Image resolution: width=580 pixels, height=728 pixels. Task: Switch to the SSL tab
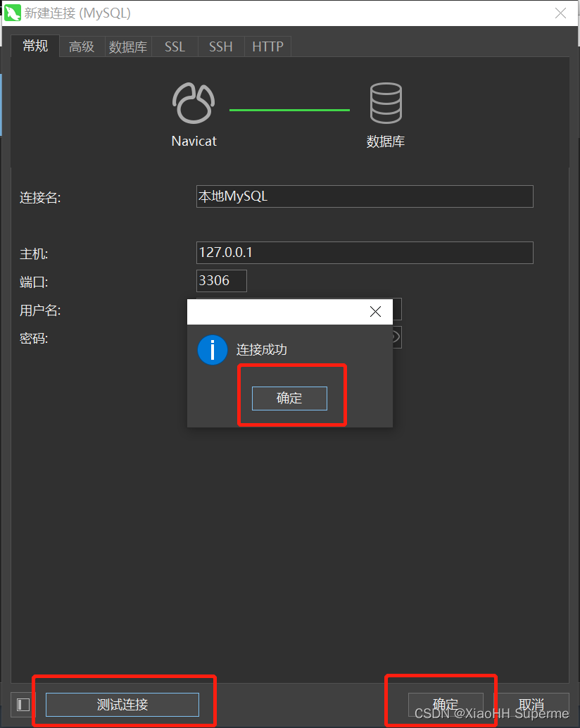tap(175, 46)
